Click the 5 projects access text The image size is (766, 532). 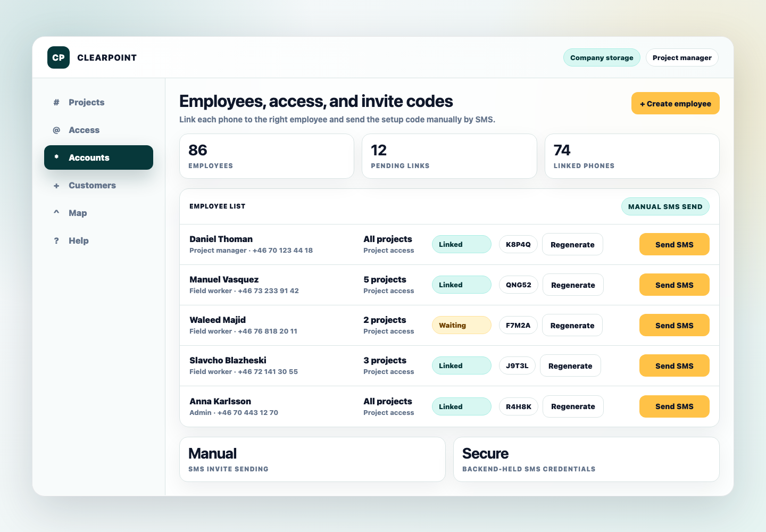[x=385, y=279]
